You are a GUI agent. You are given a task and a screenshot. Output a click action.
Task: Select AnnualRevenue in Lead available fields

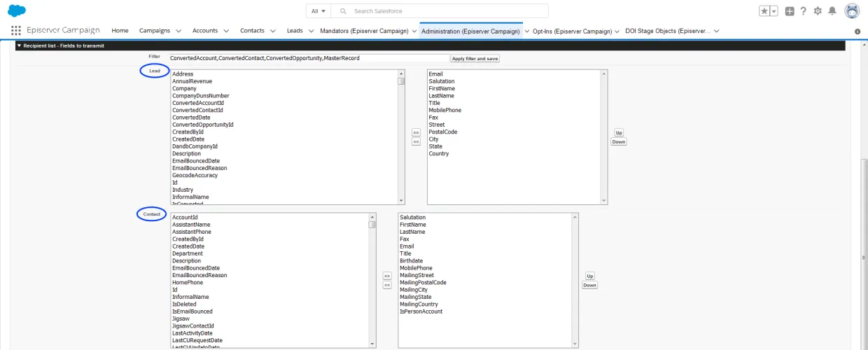(x=192, y=81)
